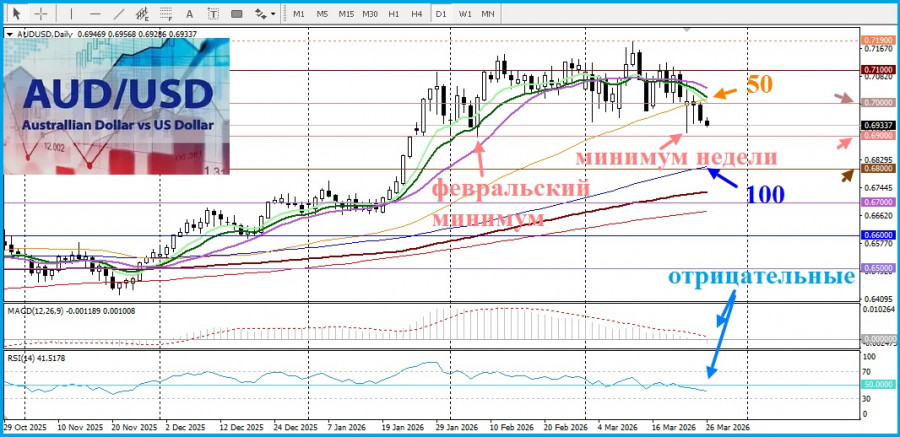Screen dimensions: 900x437
Task: Expand the AUDUSD,Daily chart menu triangle
Action: click(9, 34)
